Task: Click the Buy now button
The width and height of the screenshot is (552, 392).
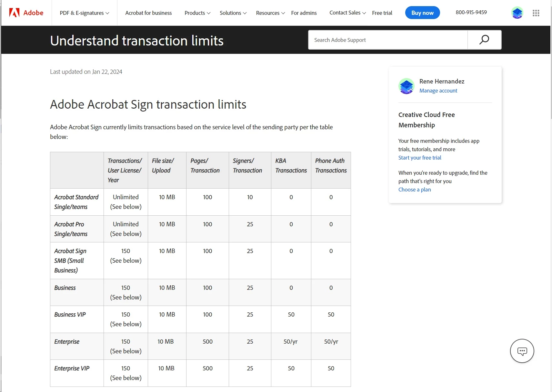Action: (422, 13)
